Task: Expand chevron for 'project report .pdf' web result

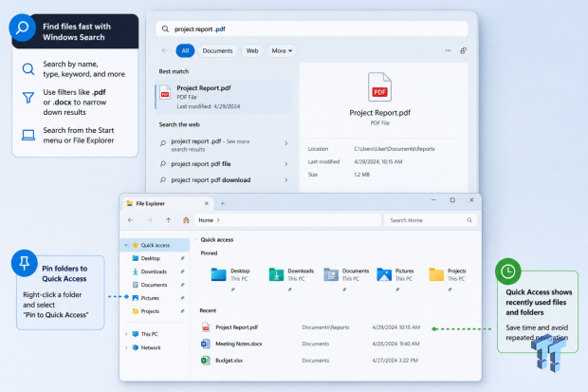Action: point(286,143)
